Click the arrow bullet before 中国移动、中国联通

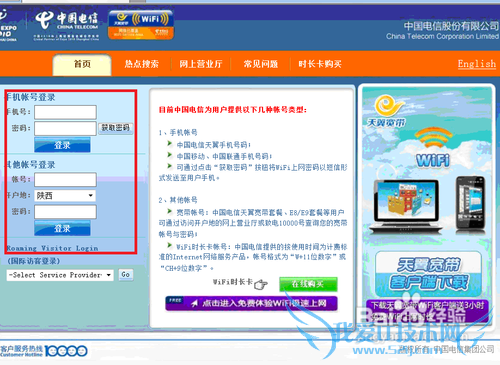click(x=170, y=155)
